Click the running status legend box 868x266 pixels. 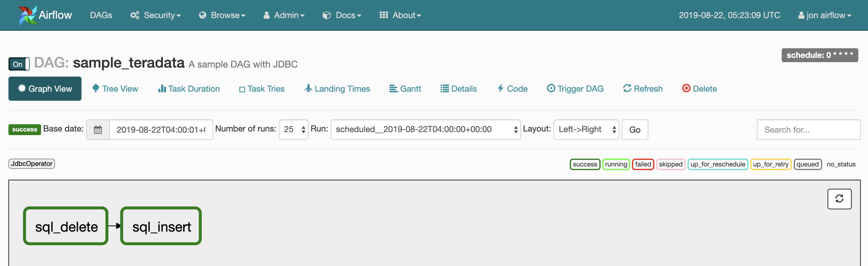point(616,164)
